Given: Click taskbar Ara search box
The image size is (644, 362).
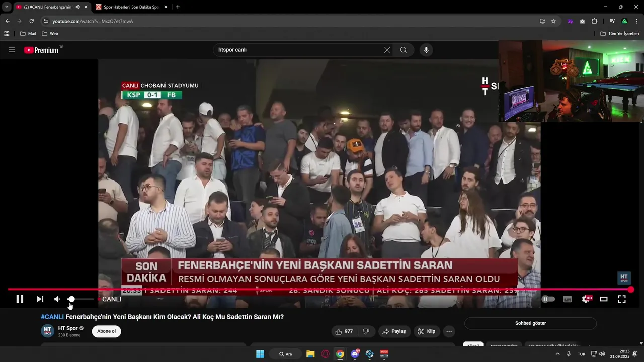Looking at the screenshot, I should [285, 354].
